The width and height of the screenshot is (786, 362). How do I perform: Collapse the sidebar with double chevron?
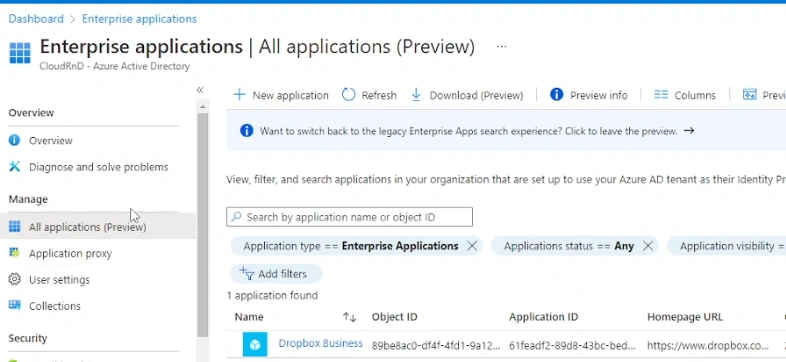coord(200,90)
